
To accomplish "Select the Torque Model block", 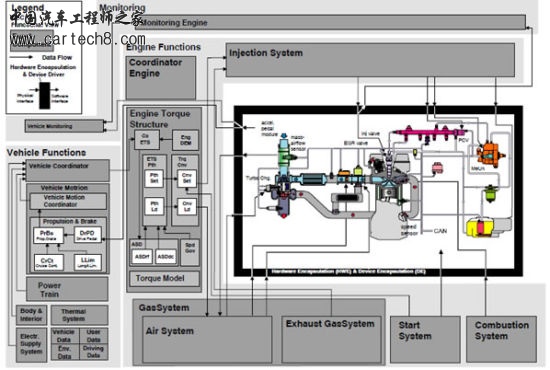I will click(164, 278).
